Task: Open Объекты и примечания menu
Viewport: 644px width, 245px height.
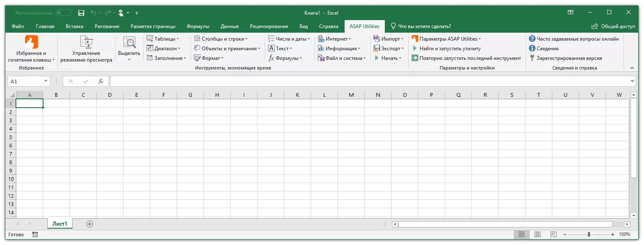Action: point(227,49)
